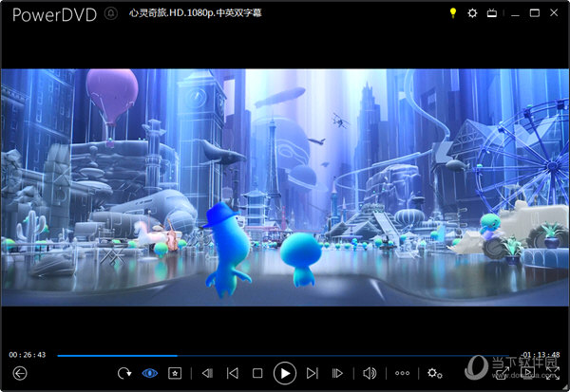The image size is (570, 392).
Task: Jump to the previous chapter
Action: (x=233, y=373)
